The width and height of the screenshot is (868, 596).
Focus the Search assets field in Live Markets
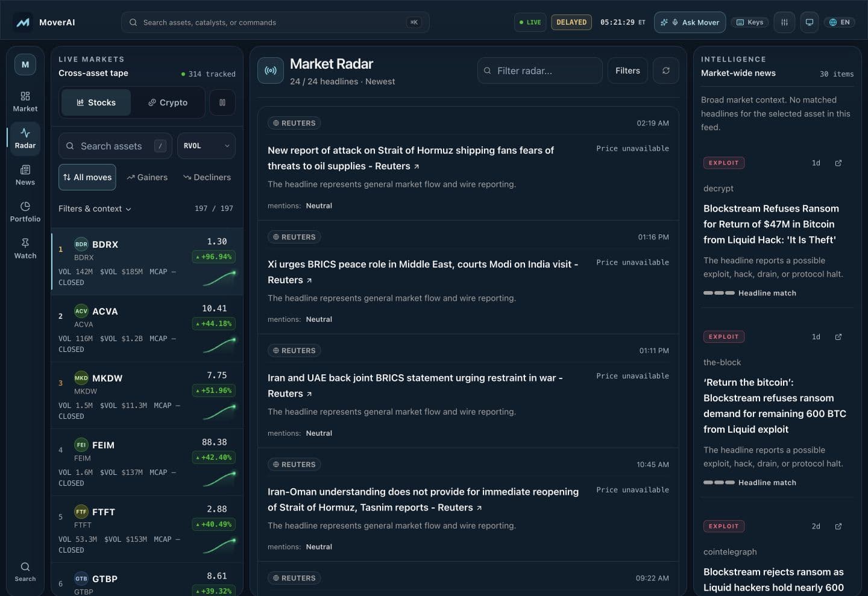115,146
